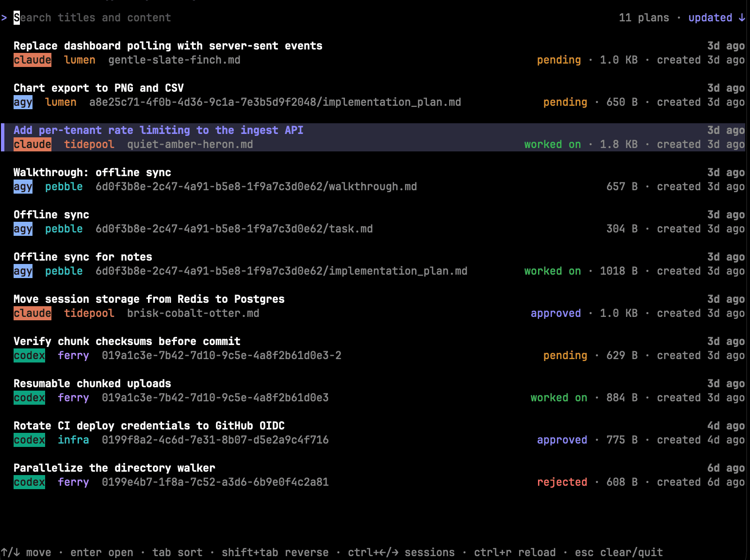Click the infra project label

click(73, 440)
